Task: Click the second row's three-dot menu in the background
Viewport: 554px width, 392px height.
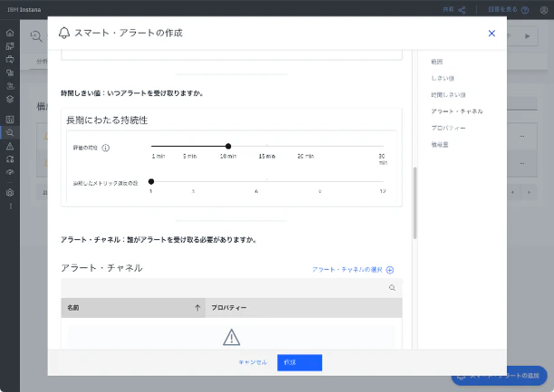Action: (x=521, y=163)
